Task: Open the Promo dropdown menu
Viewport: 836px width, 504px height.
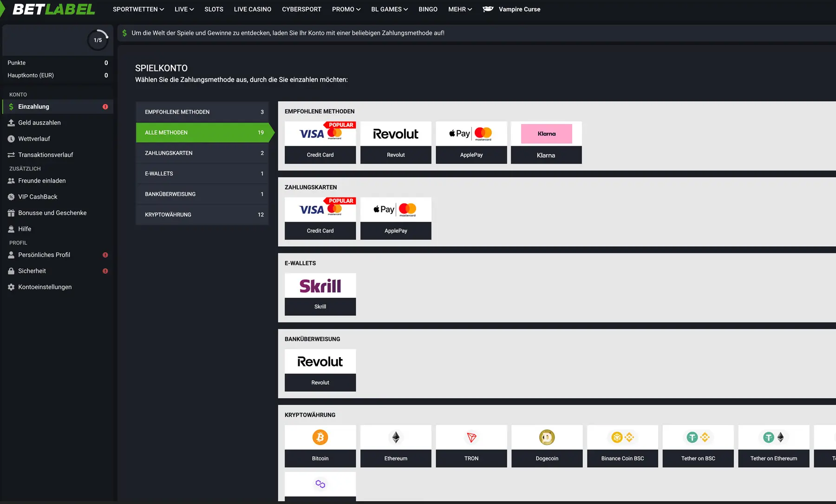Action: point(346,9)
